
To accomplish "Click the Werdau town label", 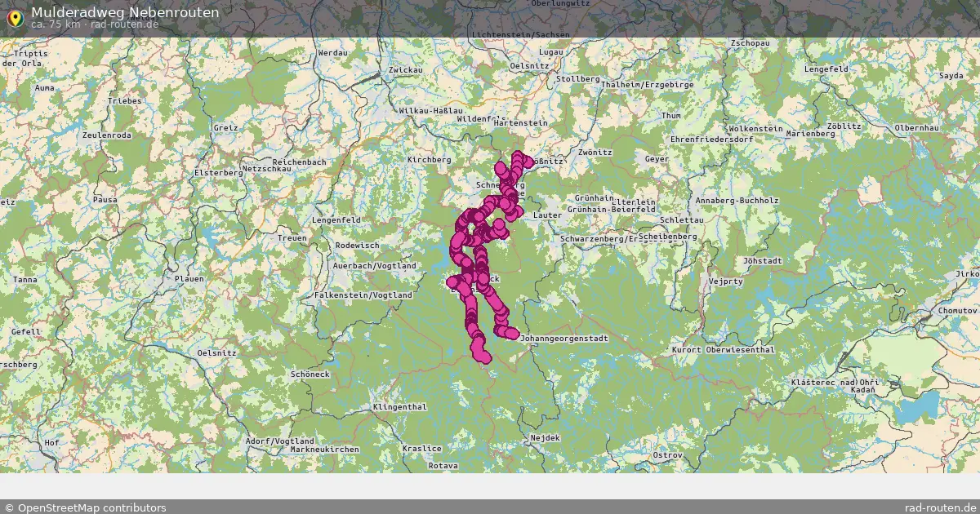I will [x=332, y=53].
